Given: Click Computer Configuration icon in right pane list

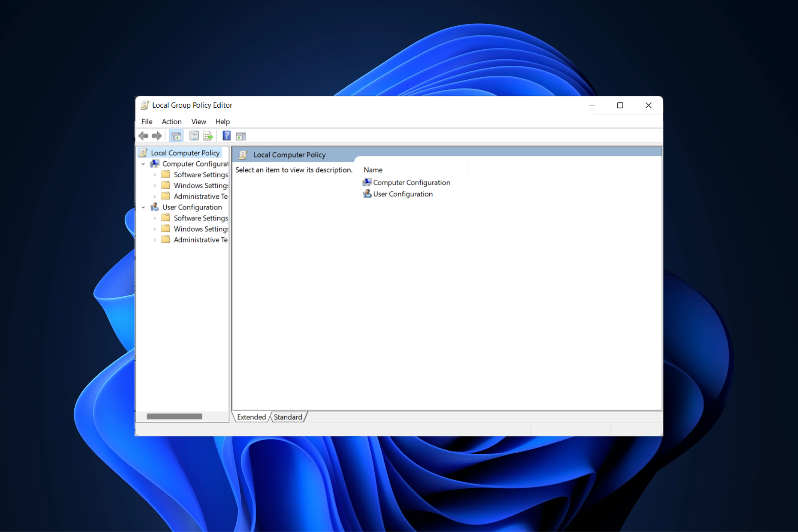Looking at the screenshot, I should point(367,182).
